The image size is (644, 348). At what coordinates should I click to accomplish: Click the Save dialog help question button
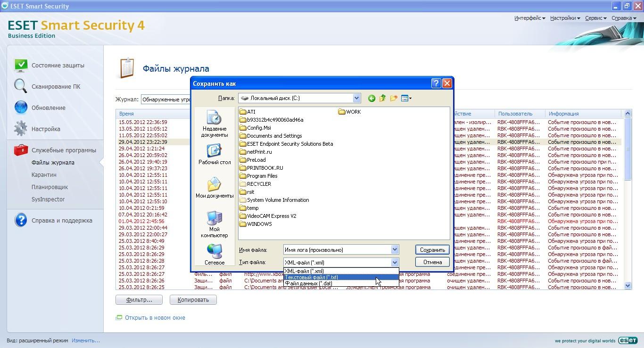tap(436, 83)
